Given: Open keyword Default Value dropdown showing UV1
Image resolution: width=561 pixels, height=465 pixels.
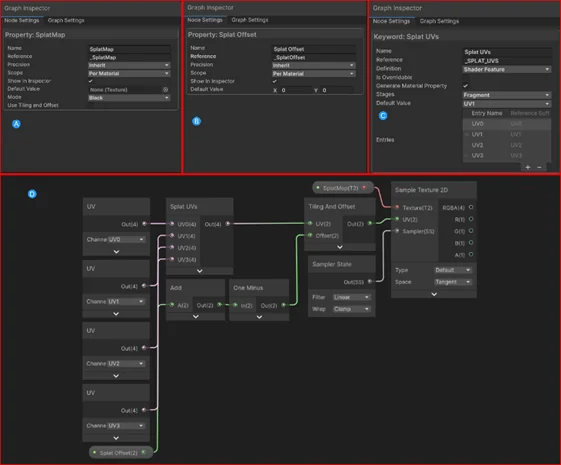Looking at the screenshot, I should point(507,104).
